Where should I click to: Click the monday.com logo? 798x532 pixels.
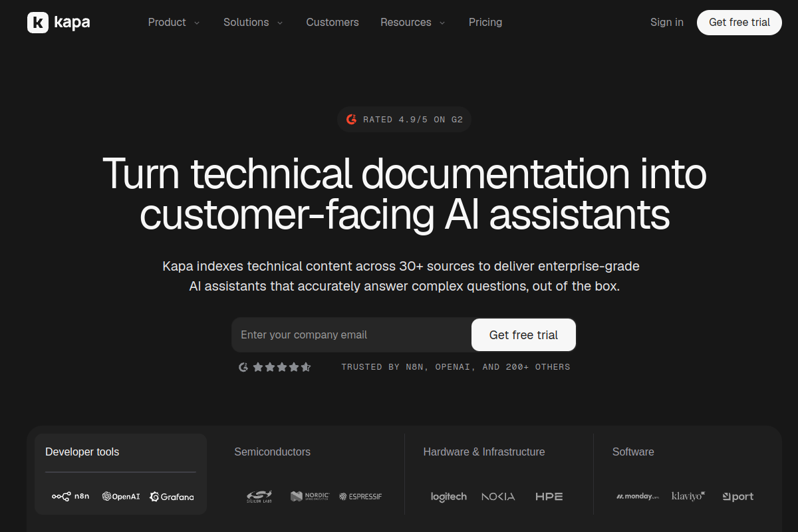coord(637,497)
